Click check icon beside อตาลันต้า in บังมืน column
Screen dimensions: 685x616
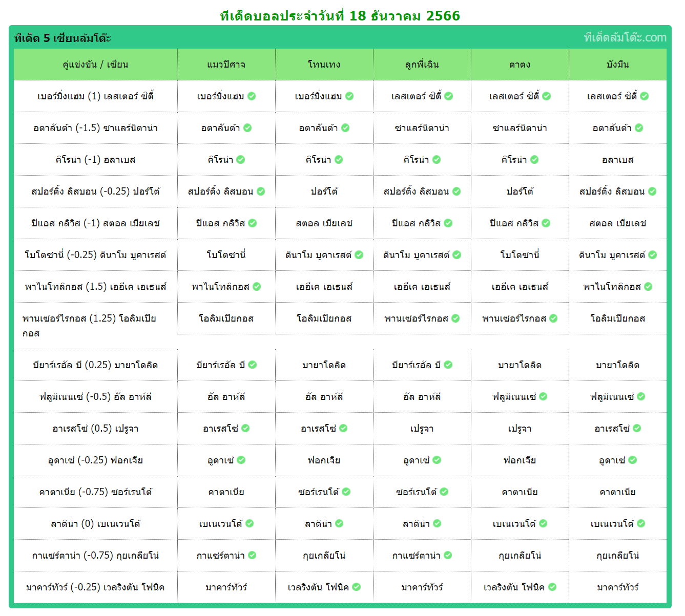(639, 128)
